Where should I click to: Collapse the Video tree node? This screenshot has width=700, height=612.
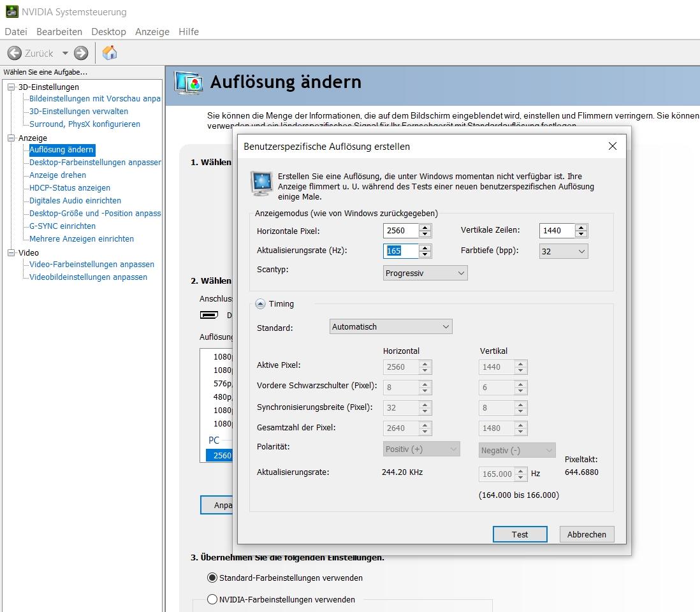click(x=11, y=252)
